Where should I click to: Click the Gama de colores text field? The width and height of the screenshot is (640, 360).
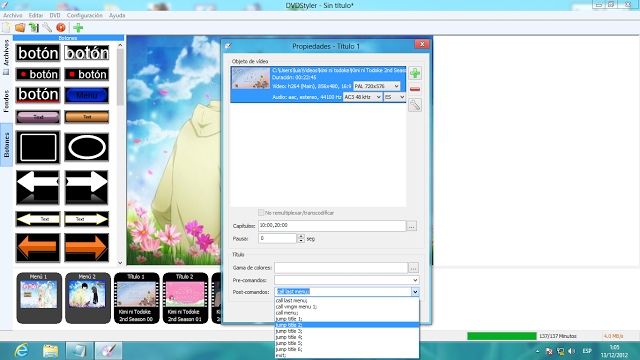341,268
